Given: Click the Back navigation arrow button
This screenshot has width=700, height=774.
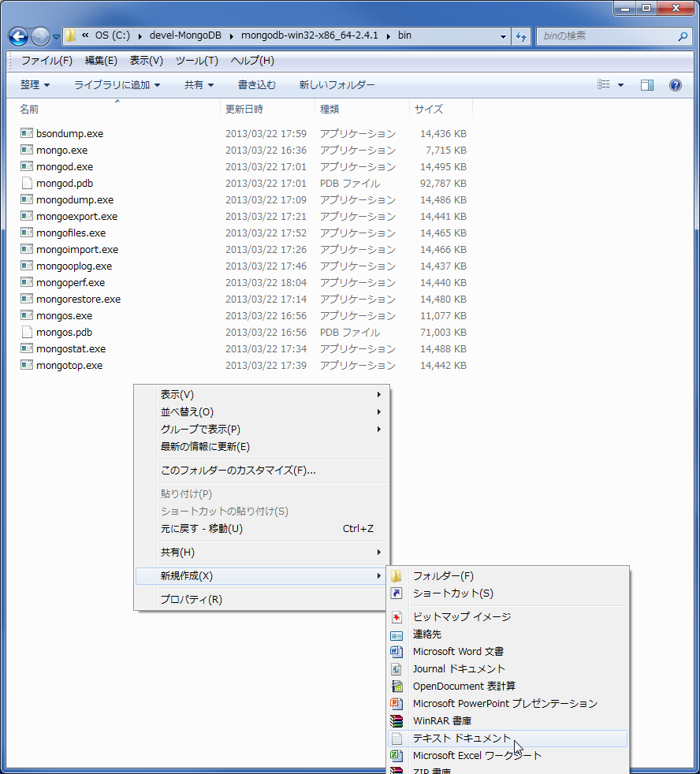Looking at the screenshot, I should (x=18, y=36).
